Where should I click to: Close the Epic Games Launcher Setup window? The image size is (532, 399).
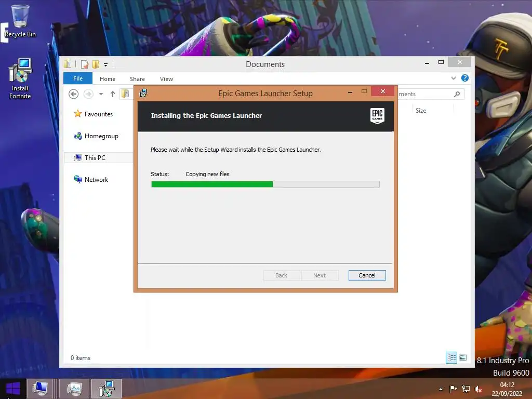pos(383,91)
